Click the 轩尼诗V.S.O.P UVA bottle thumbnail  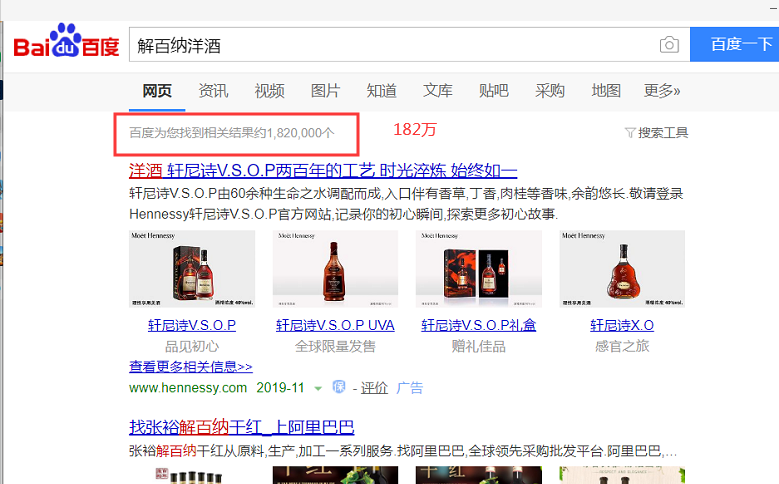(x=335, y=268)
